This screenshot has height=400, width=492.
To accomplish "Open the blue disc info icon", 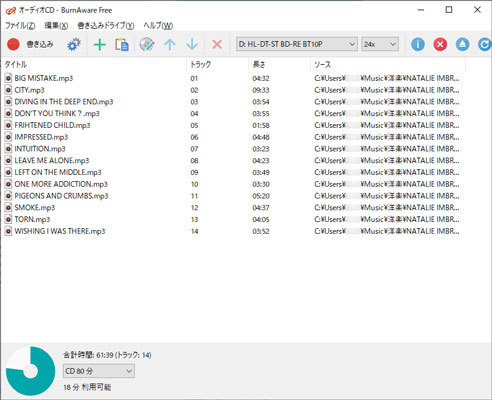I will [418, 44].
